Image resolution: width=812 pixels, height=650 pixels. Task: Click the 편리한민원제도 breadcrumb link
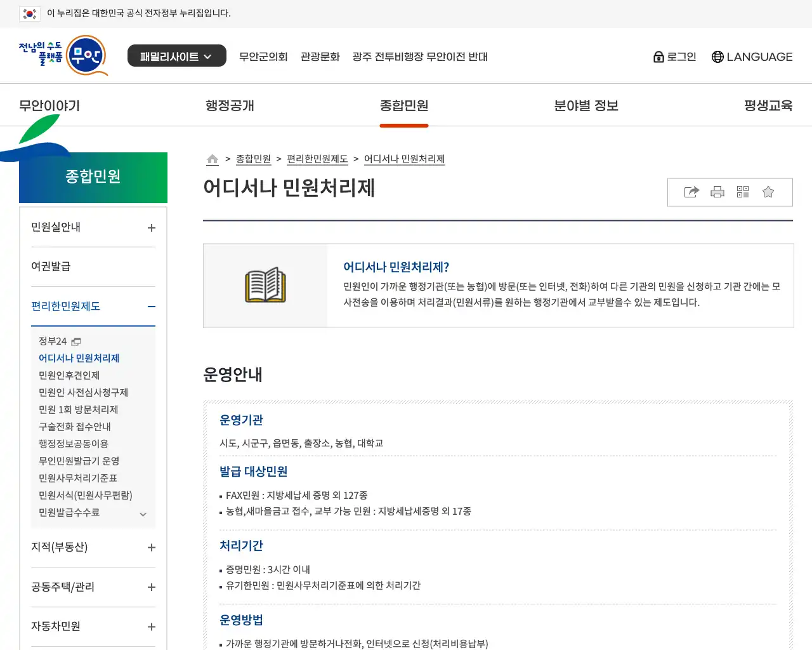[317, 159]
